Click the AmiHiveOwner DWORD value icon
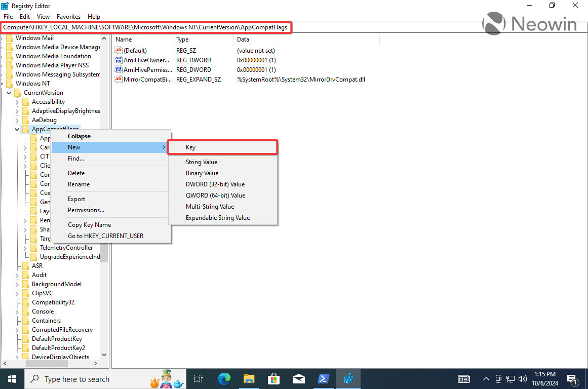 point(119,60)
